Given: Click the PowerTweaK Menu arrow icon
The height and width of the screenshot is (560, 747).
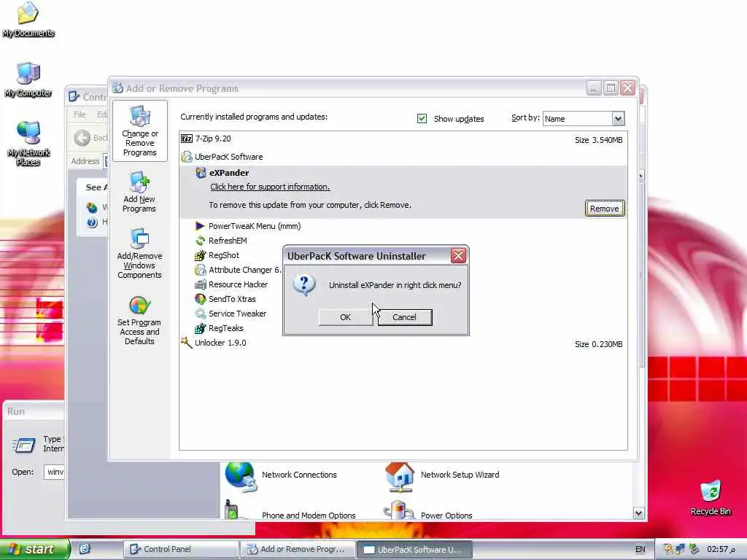Looking at the screenshot, I should click(x=200, y=226).
